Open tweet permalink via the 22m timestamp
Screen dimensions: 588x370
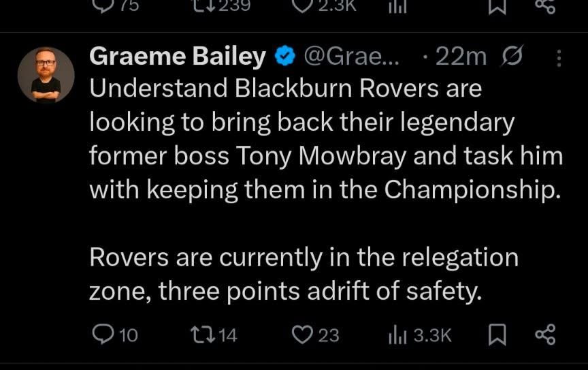tap(461, 58)
